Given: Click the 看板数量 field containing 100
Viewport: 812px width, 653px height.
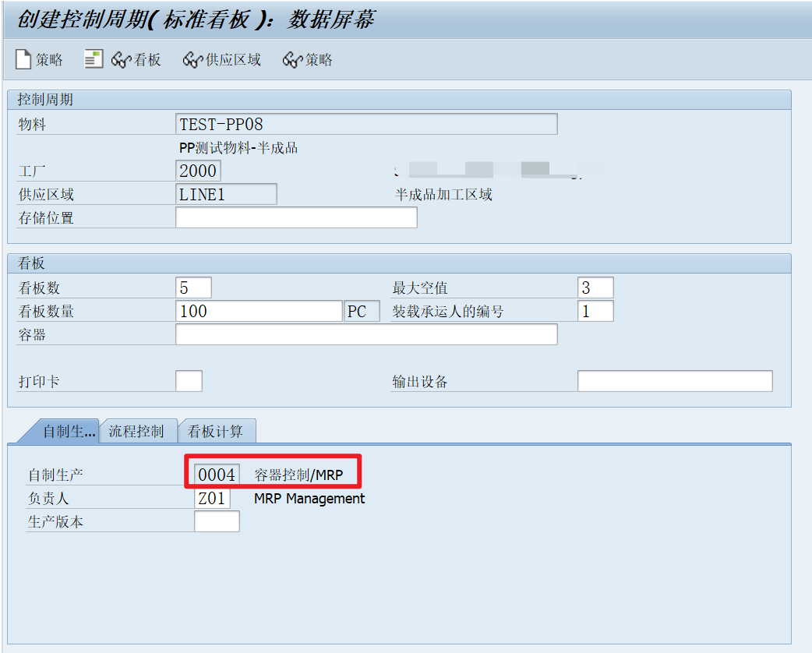Looking at the screenshot, I should 257,310.
